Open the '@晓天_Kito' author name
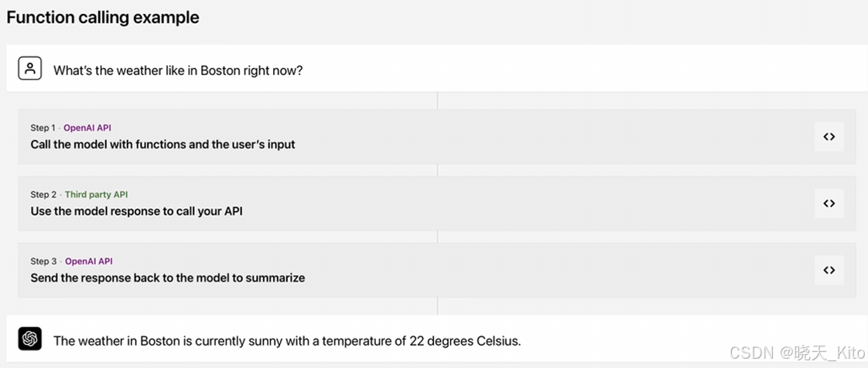This screenshot has width=868, height=368. point(822,353)
